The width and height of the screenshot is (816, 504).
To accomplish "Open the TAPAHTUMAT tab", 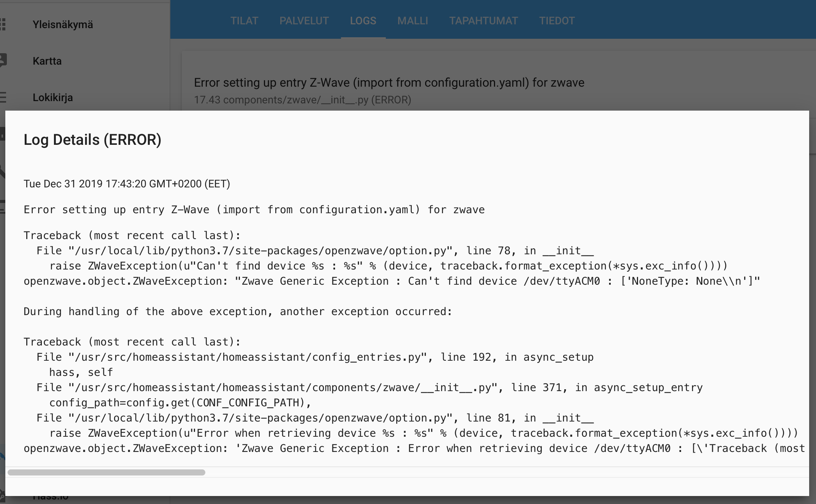I will pyautogui.click(x=483, y=21).
